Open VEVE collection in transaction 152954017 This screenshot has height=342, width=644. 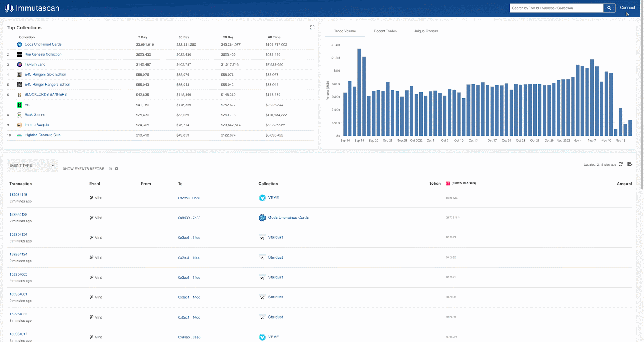(x=273, y=337)
